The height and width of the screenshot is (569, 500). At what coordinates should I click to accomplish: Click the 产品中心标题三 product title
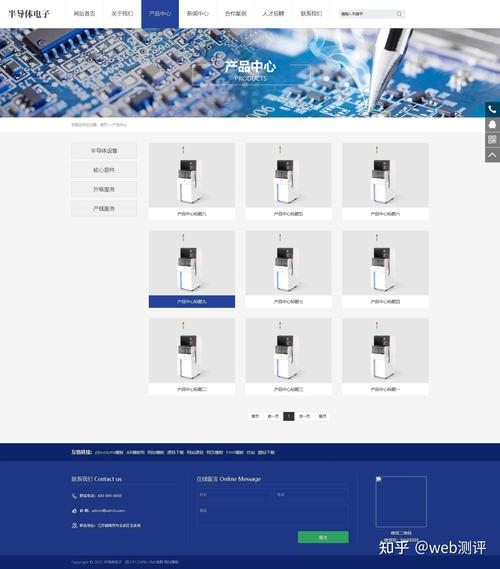click(288, 389)
